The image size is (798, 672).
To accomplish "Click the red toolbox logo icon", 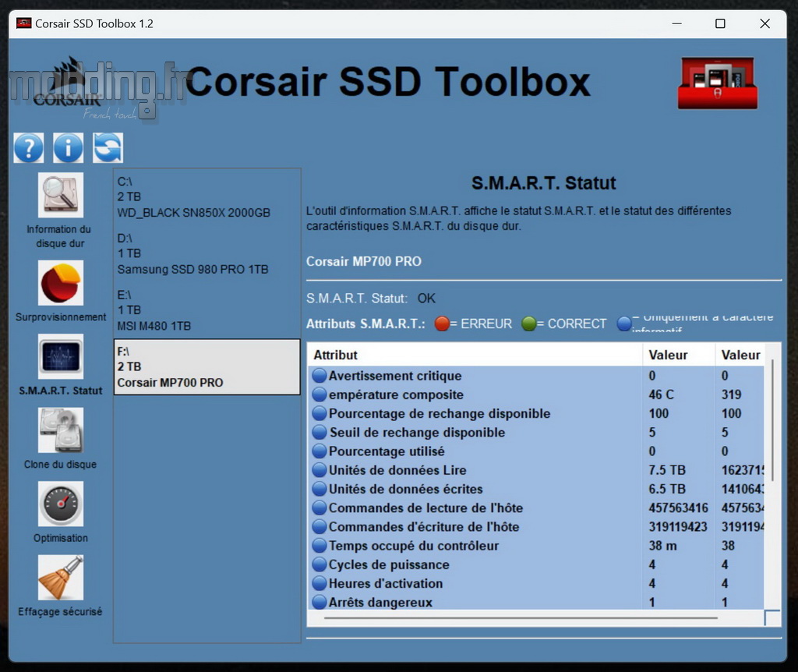I will click(718, 83).
